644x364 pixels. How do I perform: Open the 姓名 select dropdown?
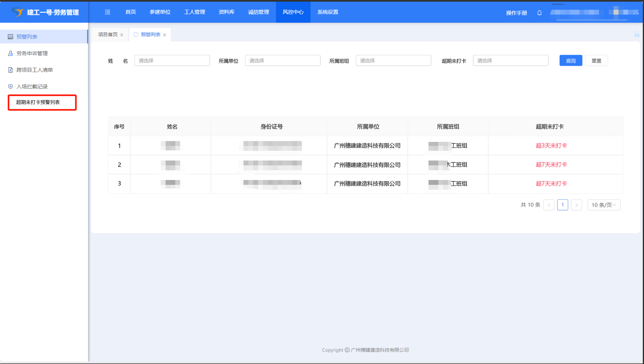click(x=172, y=61)
